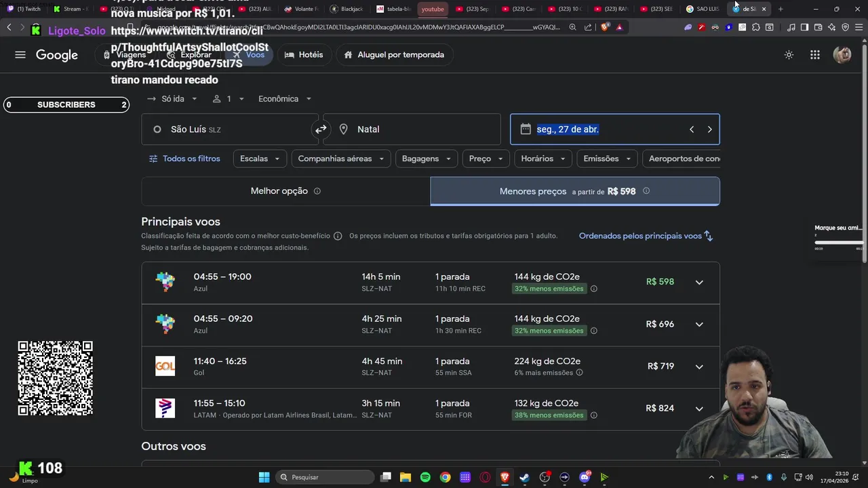The width and height of the screenshot is (868, 488).
Task: Edit origin field São Luís
Action: pos(229,129)
